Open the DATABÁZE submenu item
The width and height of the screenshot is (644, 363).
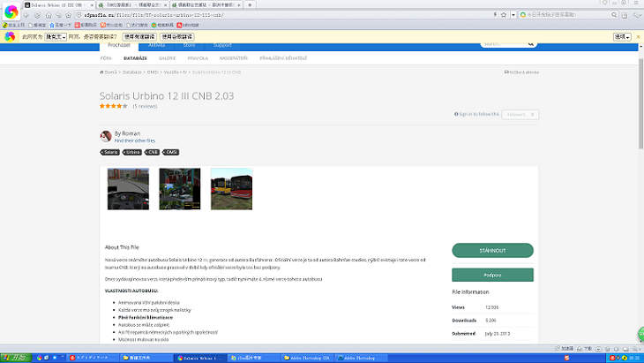pos(135,58)
